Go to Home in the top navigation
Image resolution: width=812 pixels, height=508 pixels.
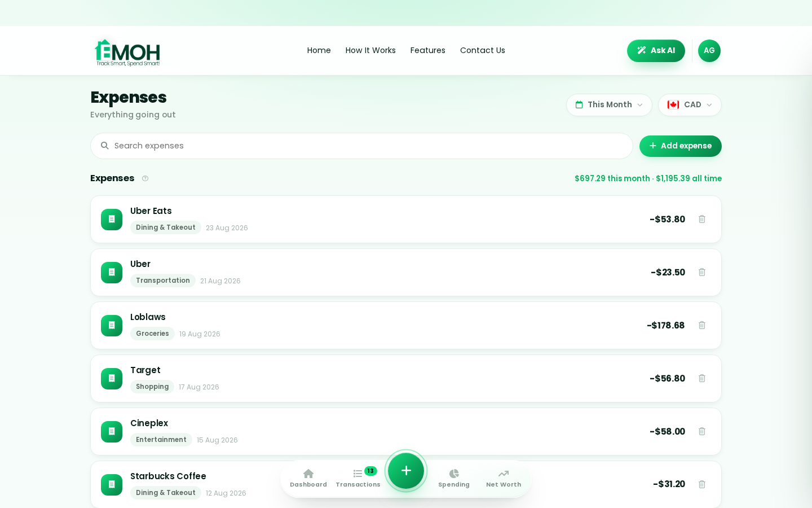[319, 50]
